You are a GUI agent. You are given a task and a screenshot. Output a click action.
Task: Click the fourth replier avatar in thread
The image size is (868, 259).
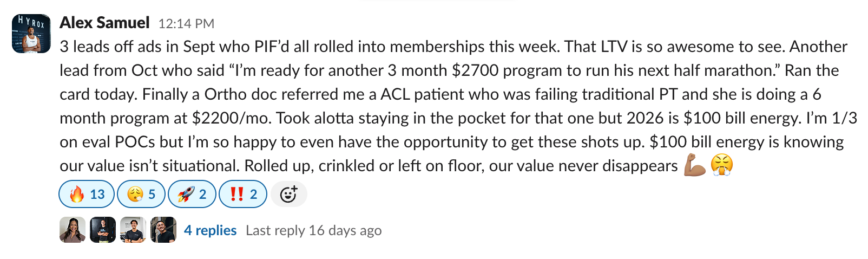pyautogui.click(x=163, y=230)
